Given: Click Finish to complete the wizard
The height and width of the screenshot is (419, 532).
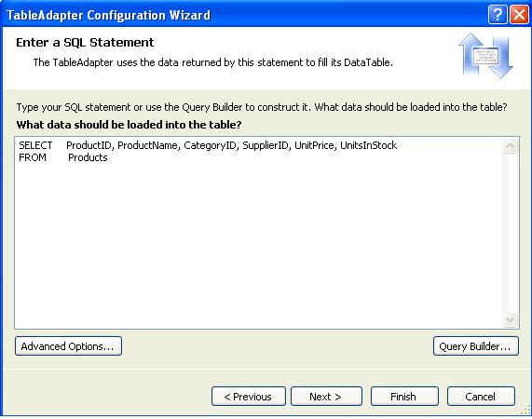Looking at the screenshot, I should coord(404,397).
